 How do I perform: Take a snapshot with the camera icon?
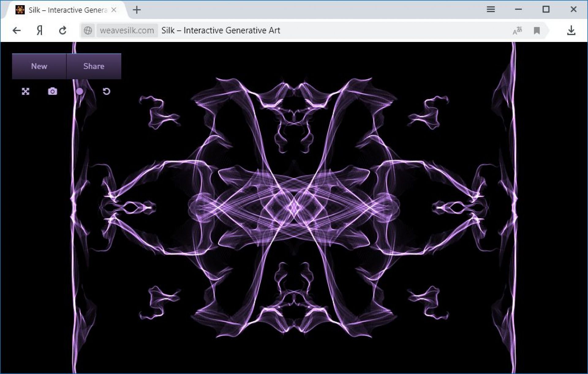click(52, 92)
